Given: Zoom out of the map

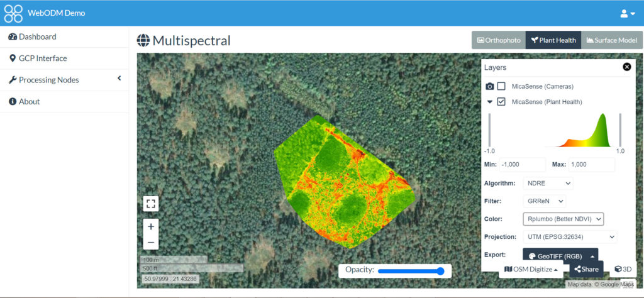Looking at the screenshot, I should coord(150,241).
